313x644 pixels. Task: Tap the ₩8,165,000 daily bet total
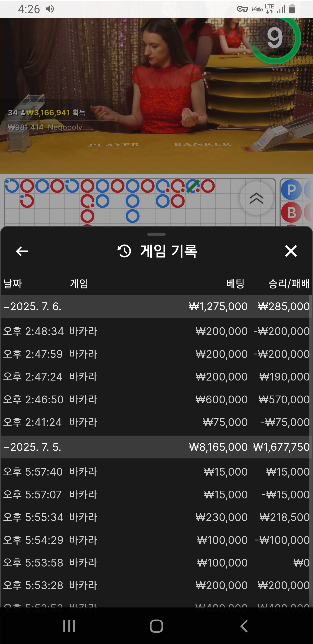click(218, 447)
